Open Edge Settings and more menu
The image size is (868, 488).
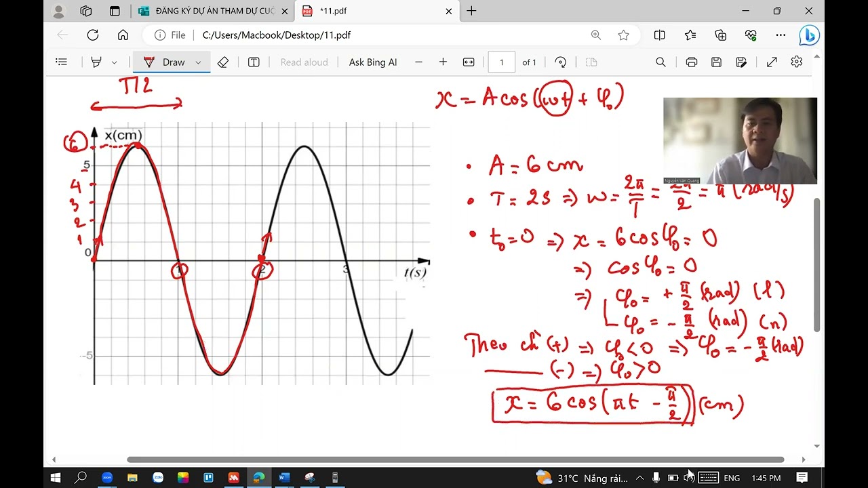pos(781,35)
